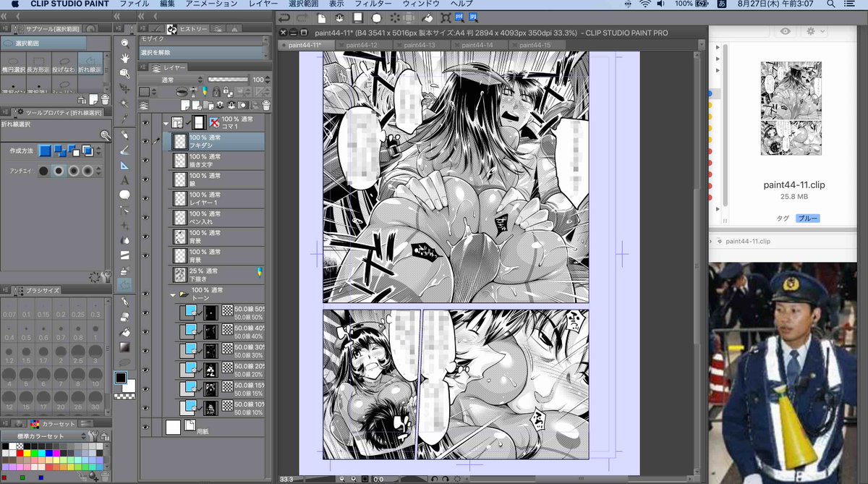868x484 pixels.
Task: Select the Auto select magic wand tool
Action: (x=124, y=103)
